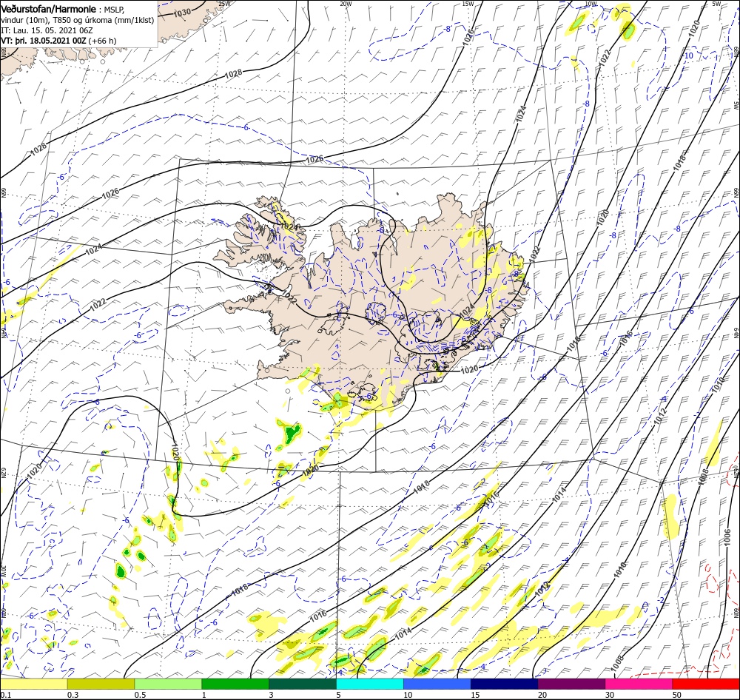Click the purple 20 mm legend swatch
Screen dimensions: 740x700
coord(571,684)
